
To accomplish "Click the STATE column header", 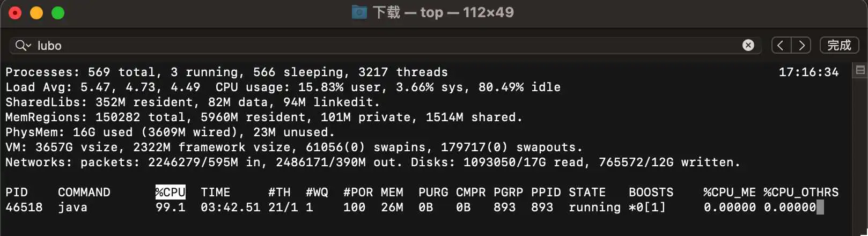I will (587, 192).
